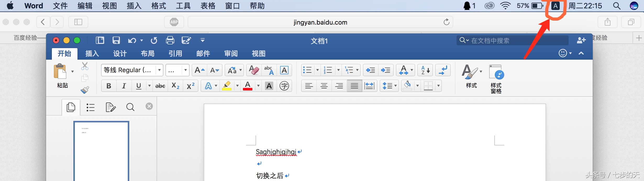Go back in Safari window
The image size is (644, 181).
[43, 22]
